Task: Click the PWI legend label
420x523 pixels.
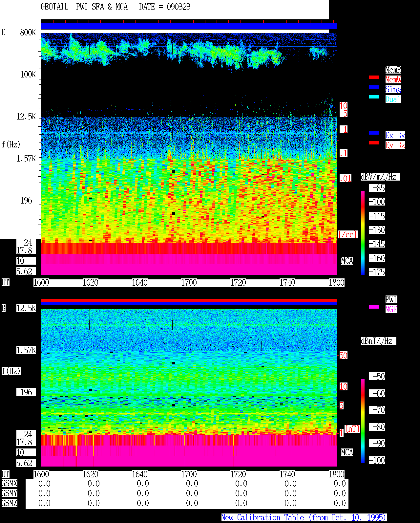Action: [391, 299]
